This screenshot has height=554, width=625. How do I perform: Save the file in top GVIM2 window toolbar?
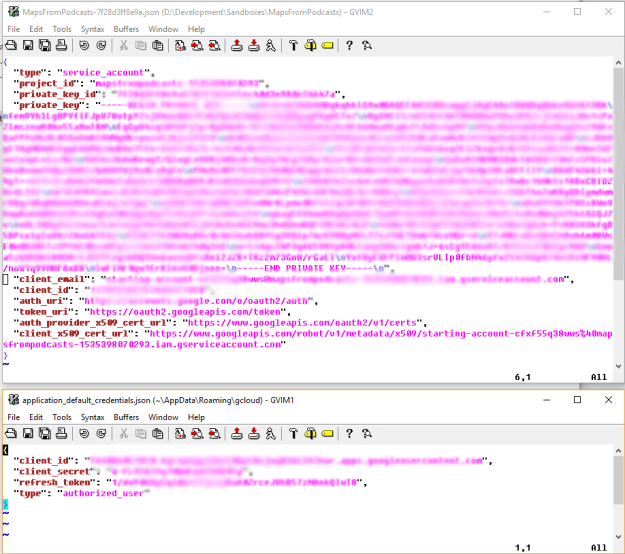click(x=26, y=46)
